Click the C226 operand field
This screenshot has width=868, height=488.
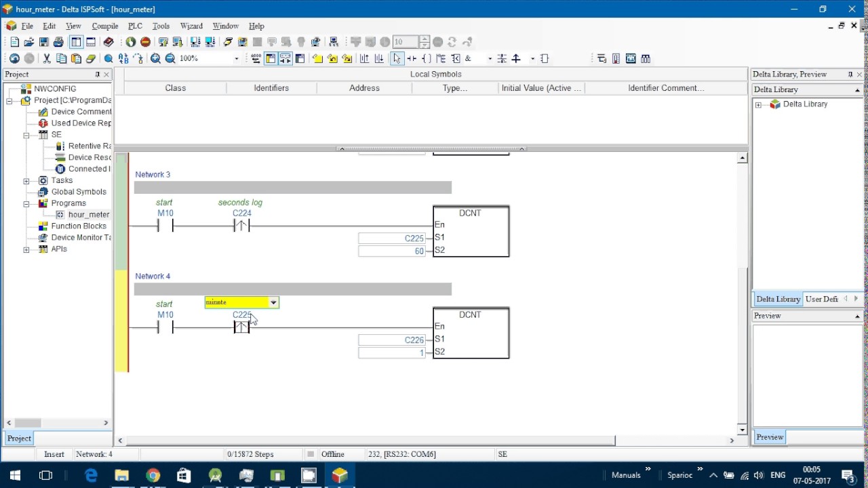392,340
